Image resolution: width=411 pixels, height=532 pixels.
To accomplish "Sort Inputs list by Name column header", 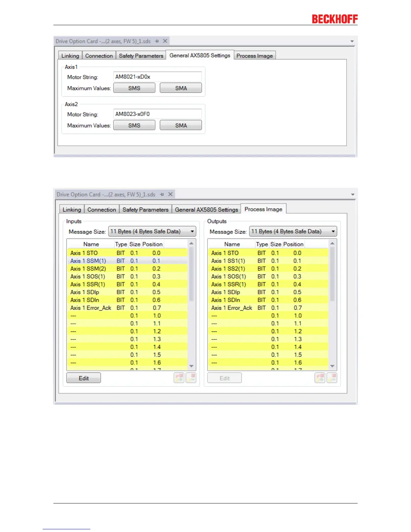I will 91,244.
